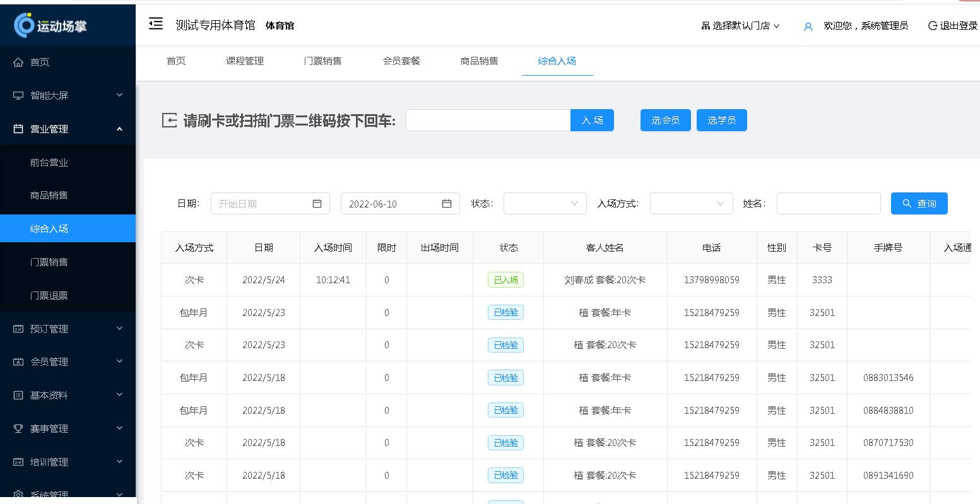This screenshot has width=980, height=504.
Task: Switch to the 门票销售 tab
Action: click(x=324, y=61)
